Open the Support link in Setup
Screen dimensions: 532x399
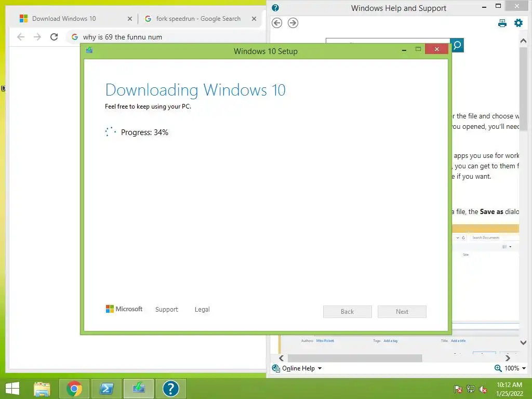tap(167, 310)
